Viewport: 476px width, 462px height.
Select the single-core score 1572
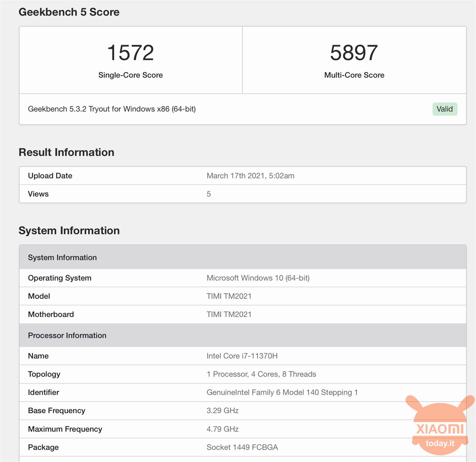point(131,53)
